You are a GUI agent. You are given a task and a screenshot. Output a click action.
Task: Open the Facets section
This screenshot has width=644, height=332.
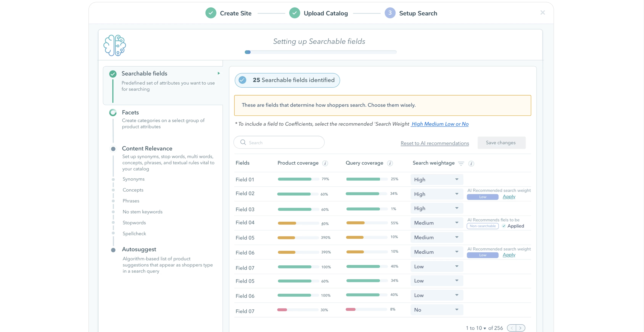[x=130, y=112]
